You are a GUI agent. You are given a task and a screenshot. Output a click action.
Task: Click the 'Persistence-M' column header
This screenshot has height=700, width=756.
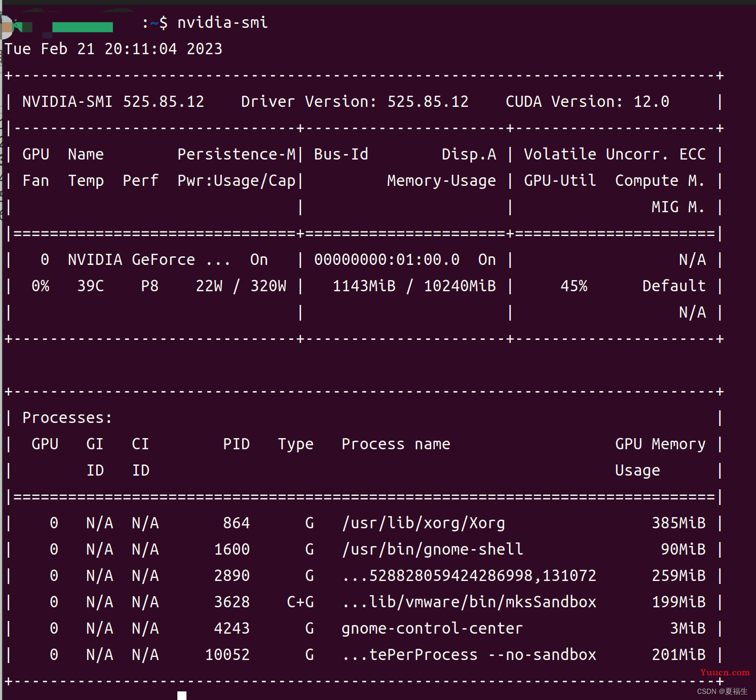coord(236,154)
